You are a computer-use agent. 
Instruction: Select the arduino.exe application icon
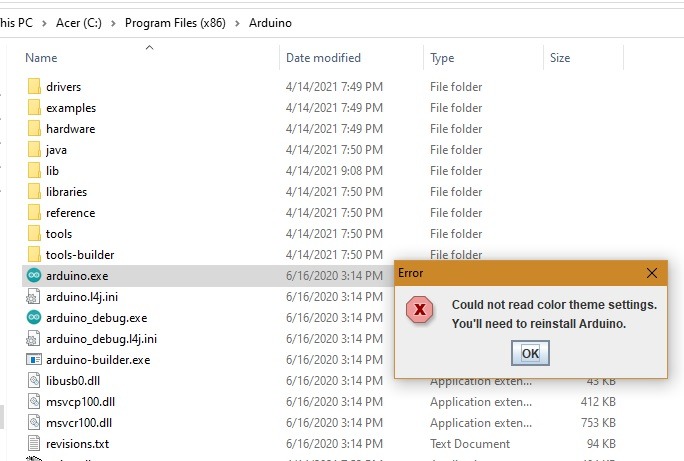coord(34,276)
